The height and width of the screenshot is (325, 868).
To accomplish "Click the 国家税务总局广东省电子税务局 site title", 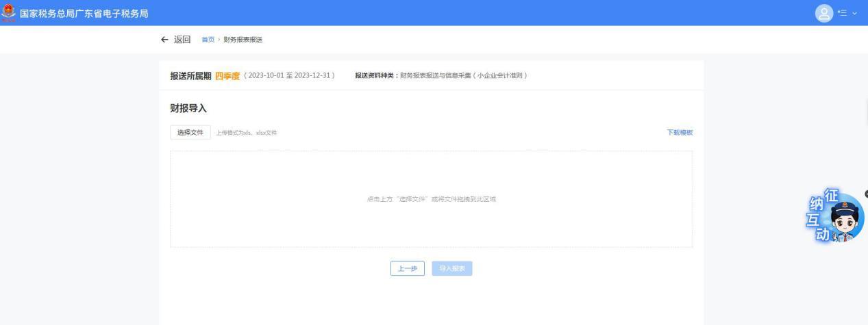I will point(84,13).
